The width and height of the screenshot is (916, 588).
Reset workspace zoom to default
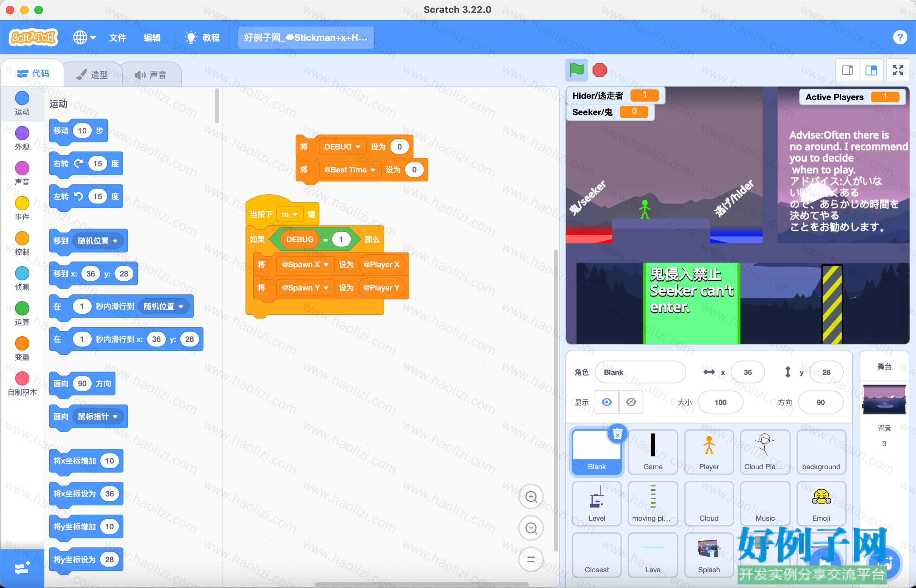531,559
